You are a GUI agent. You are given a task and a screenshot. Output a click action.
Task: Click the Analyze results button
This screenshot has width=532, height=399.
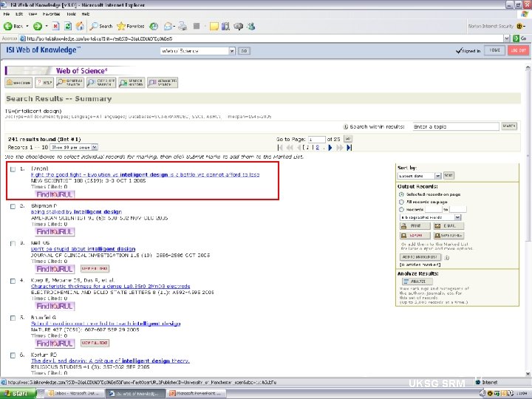(417, 282)
